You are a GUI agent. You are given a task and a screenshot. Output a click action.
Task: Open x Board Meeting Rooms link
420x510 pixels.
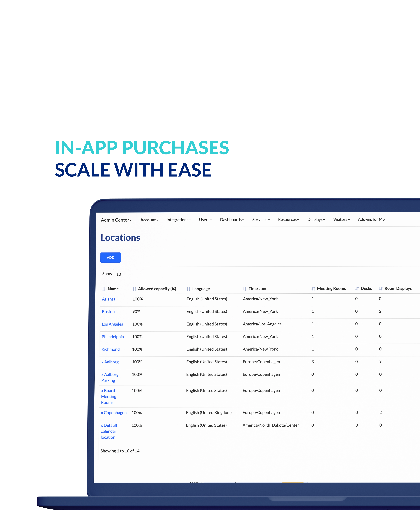[x=109, y=397]
